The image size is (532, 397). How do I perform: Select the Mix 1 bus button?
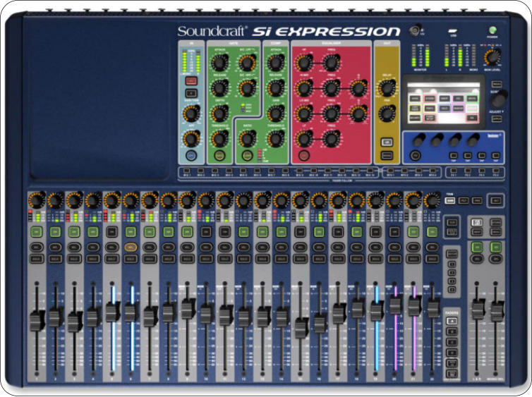coord(186,171)
